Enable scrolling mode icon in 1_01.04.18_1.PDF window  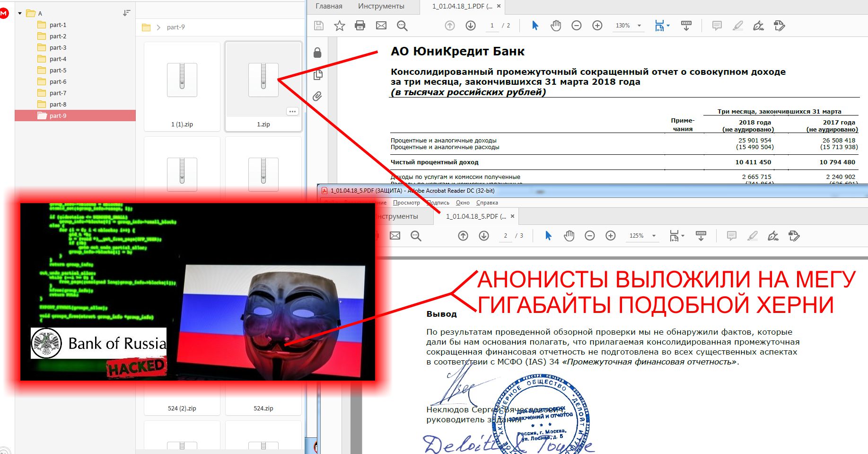pos(686,26)
